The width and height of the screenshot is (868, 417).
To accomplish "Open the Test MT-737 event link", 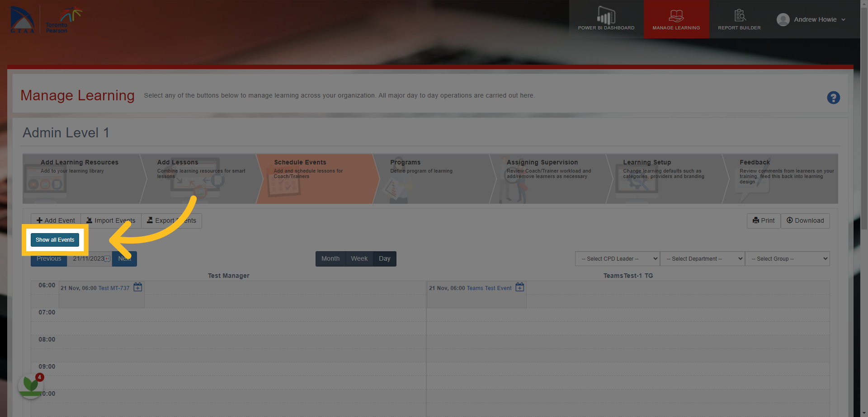I will [x=114, y=288].
